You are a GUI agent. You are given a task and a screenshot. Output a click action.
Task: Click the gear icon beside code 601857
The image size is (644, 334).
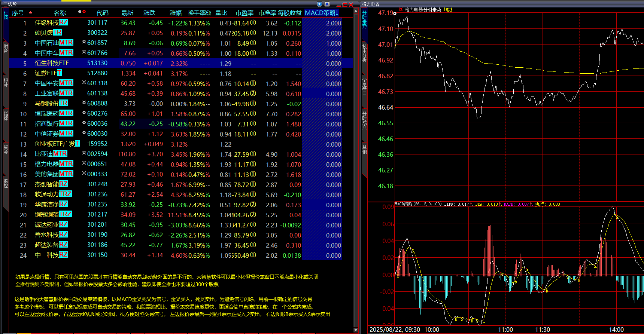click(84, 42)
